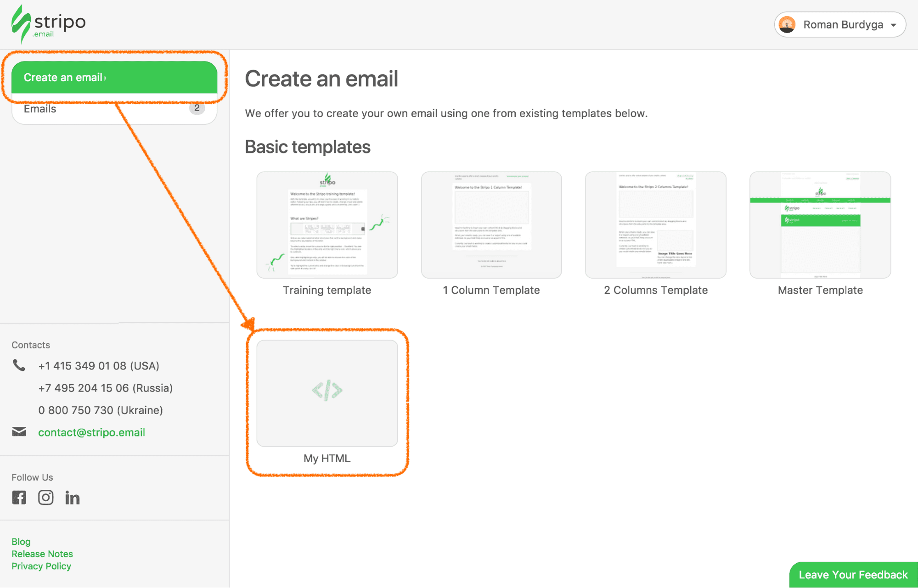
Task: Open Stripo's LinkedIn page via its icon
Action: [x=73, y=497]
